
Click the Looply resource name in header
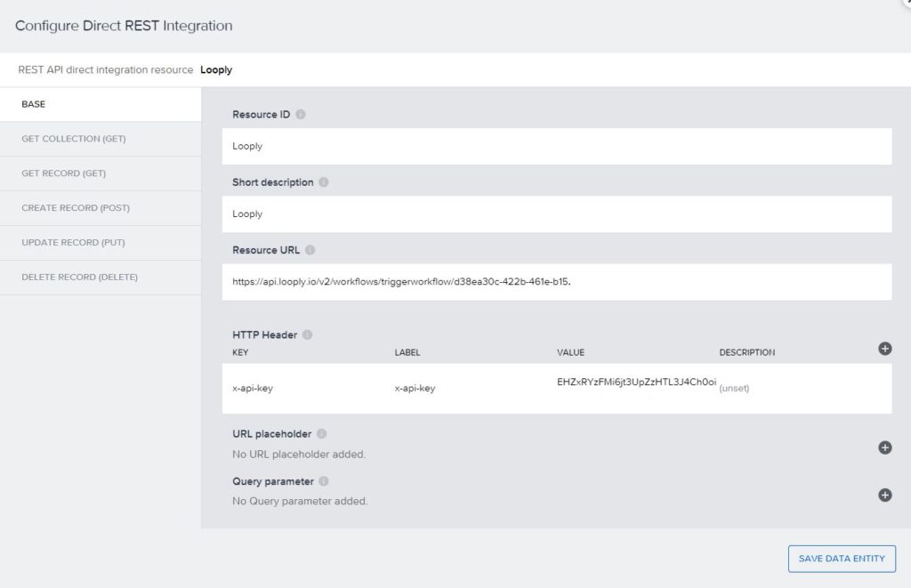point(216,69)
